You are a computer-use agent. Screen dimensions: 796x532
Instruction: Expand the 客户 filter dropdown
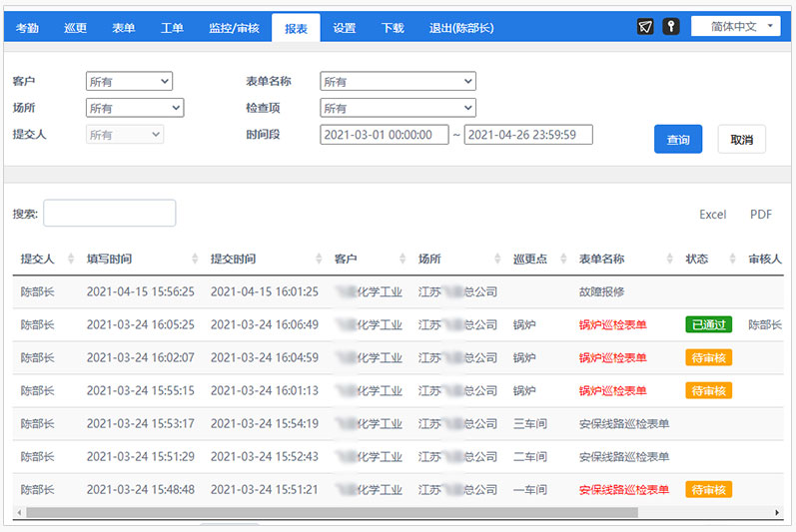129,82
